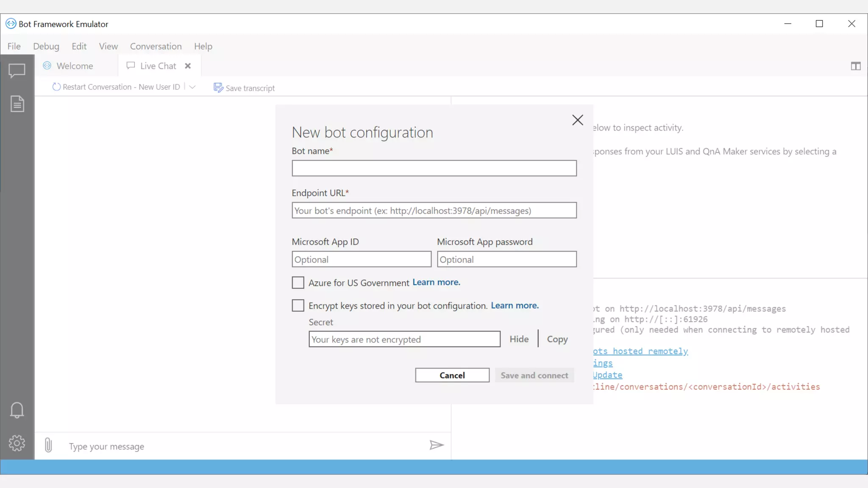Click the attachment paperclip icon
Screen dimensions: 868x488
click(x=48, y=445)
